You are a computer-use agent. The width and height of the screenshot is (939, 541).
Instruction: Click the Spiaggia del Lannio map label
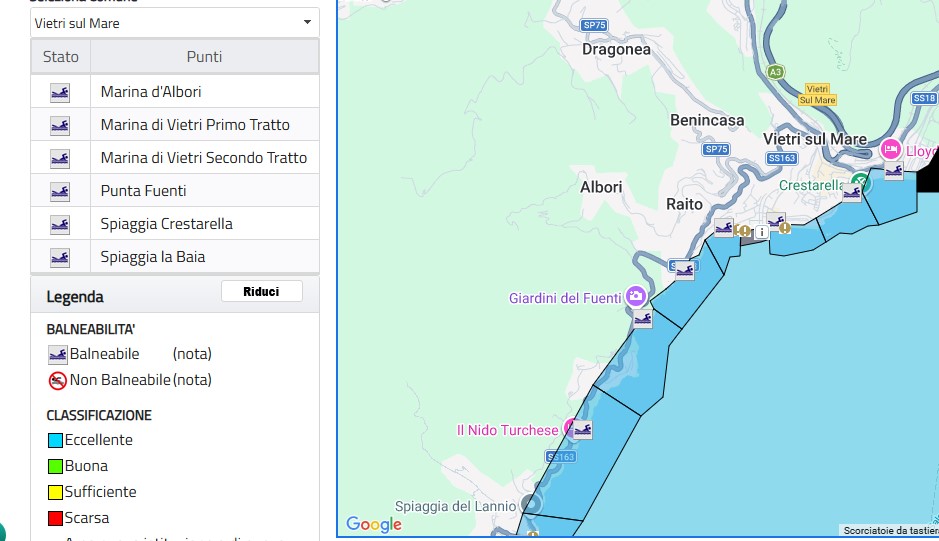(455, 506)
